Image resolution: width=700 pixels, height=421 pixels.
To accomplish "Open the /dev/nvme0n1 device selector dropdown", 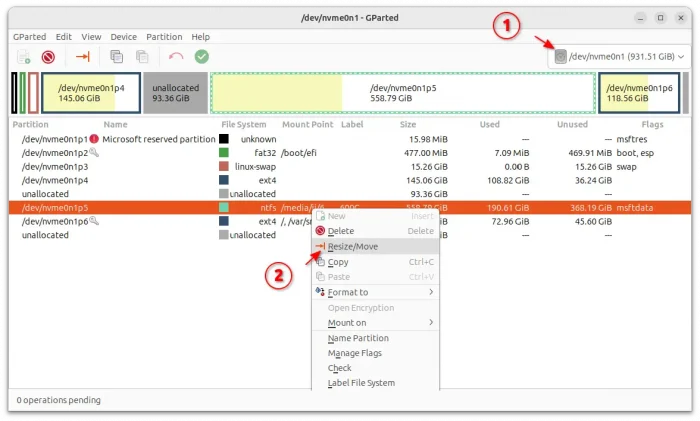I will click(x=619, y=57).
